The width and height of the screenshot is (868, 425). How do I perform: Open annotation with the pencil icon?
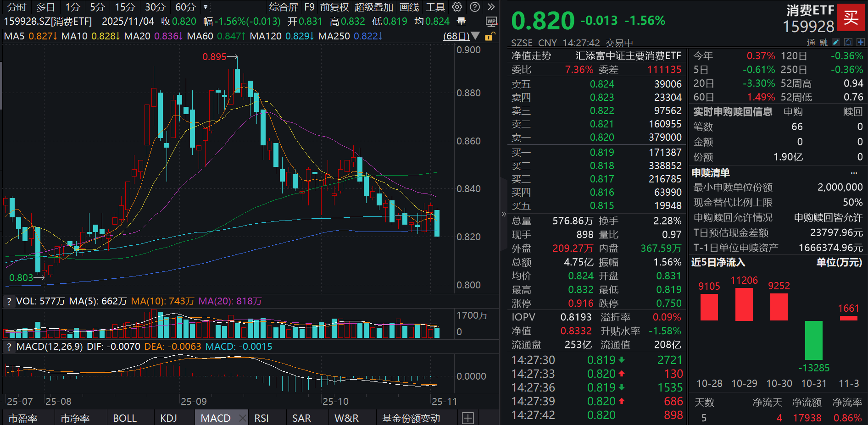[836, 42]
